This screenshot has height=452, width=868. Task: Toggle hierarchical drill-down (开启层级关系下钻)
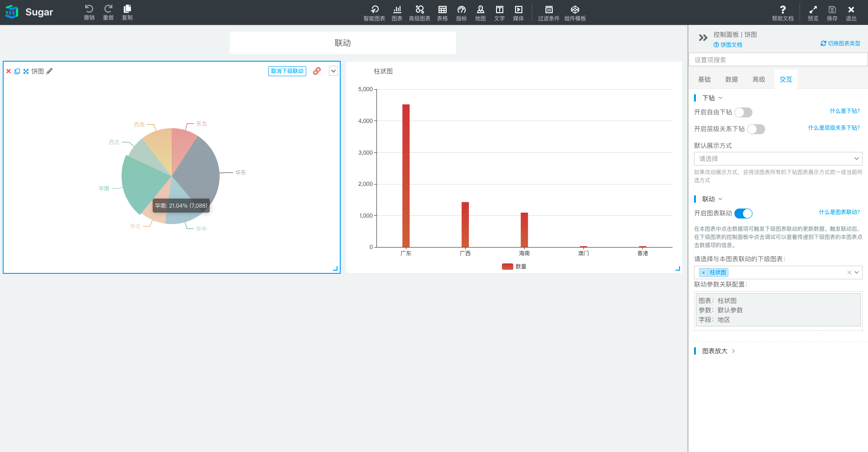(756, 129)
